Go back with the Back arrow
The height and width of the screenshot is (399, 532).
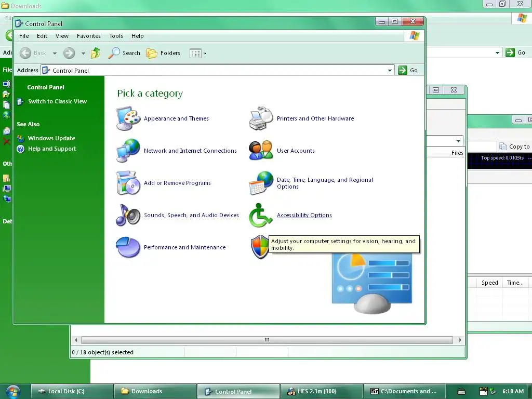25,53
